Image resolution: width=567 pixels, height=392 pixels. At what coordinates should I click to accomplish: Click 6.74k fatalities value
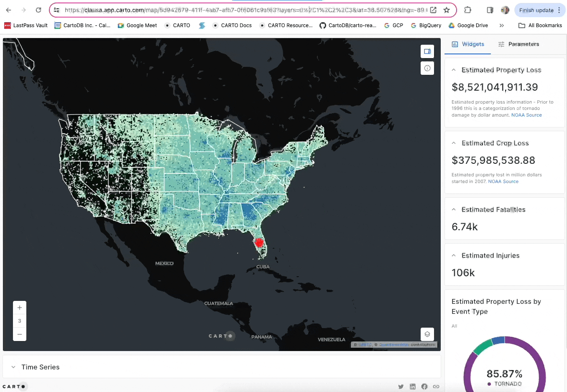point(465,227)
